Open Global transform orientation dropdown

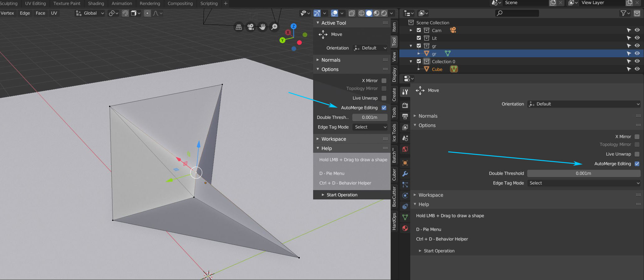click(x=90, y=13)
